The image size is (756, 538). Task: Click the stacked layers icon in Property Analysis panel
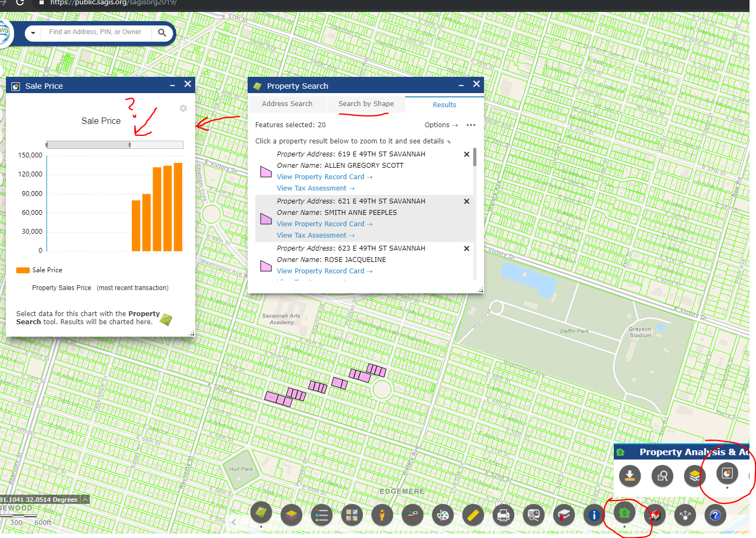[x=695, y=476]
